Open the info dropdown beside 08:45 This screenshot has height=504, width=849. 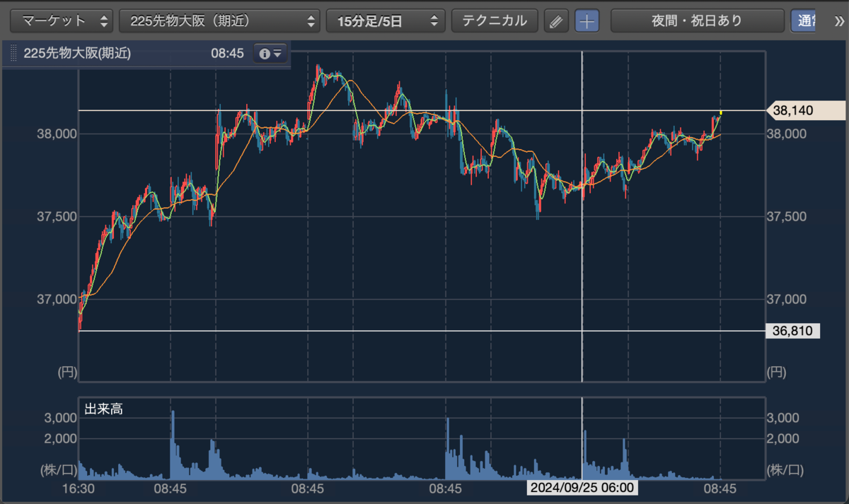point(270,53)
